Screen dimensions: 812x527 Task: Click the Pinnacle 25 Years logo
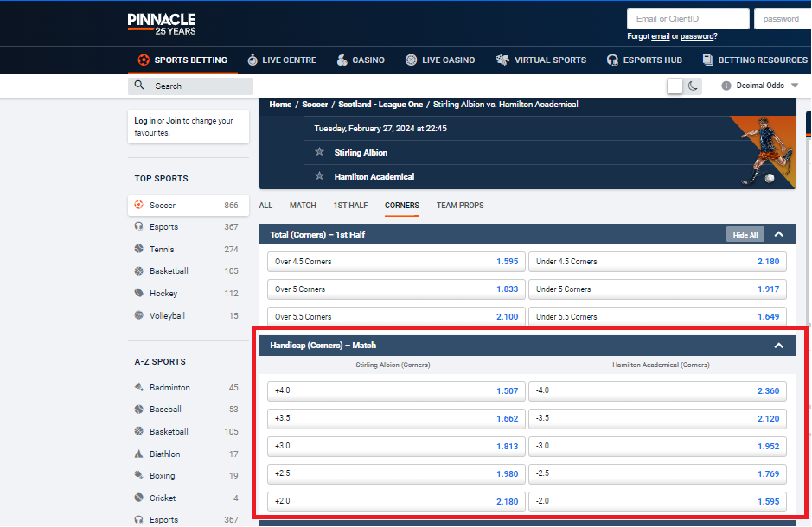[162, 24]
